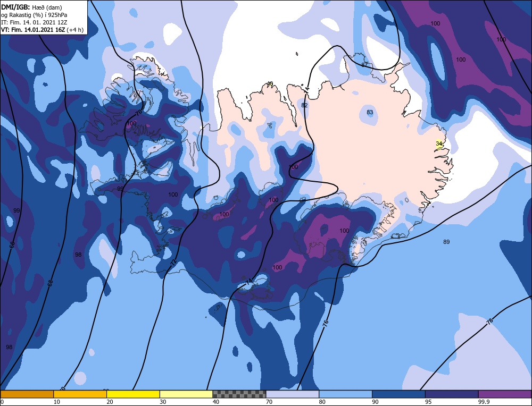
Task: Click the '30' legend tick label
Action: pyautogui.click(x=163, y=402)
